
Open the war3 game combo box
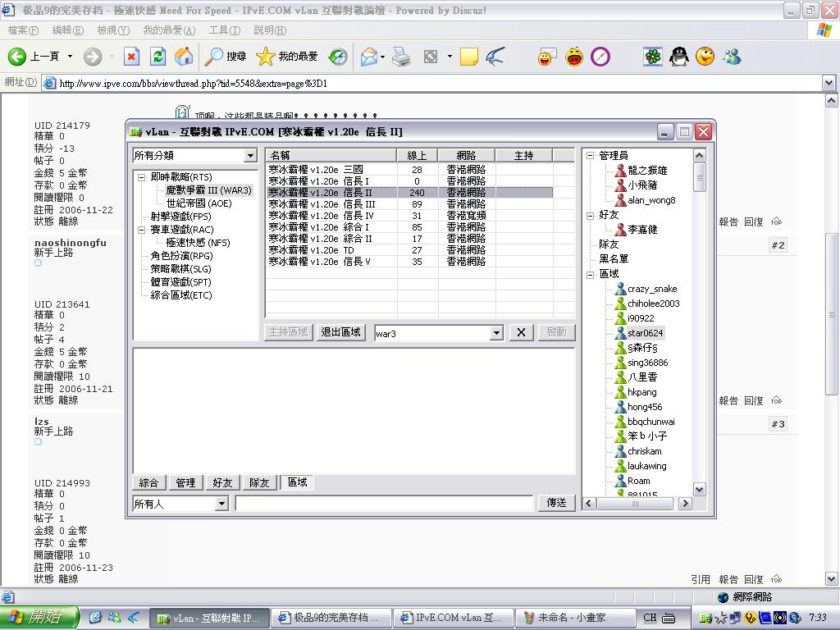(x=496, y=333)
